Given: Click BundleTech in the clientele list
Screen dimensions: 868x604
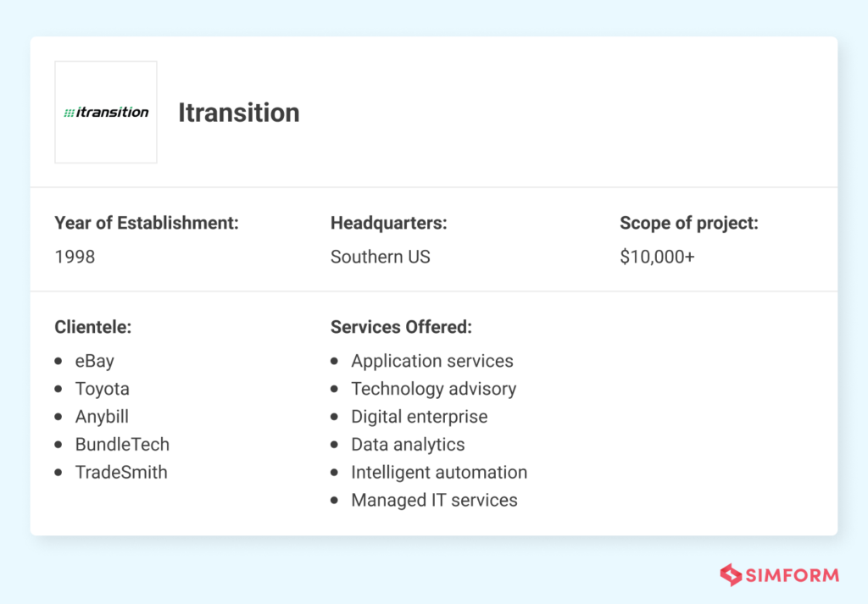Looking at the screenshot, I should tap(122, 445).
